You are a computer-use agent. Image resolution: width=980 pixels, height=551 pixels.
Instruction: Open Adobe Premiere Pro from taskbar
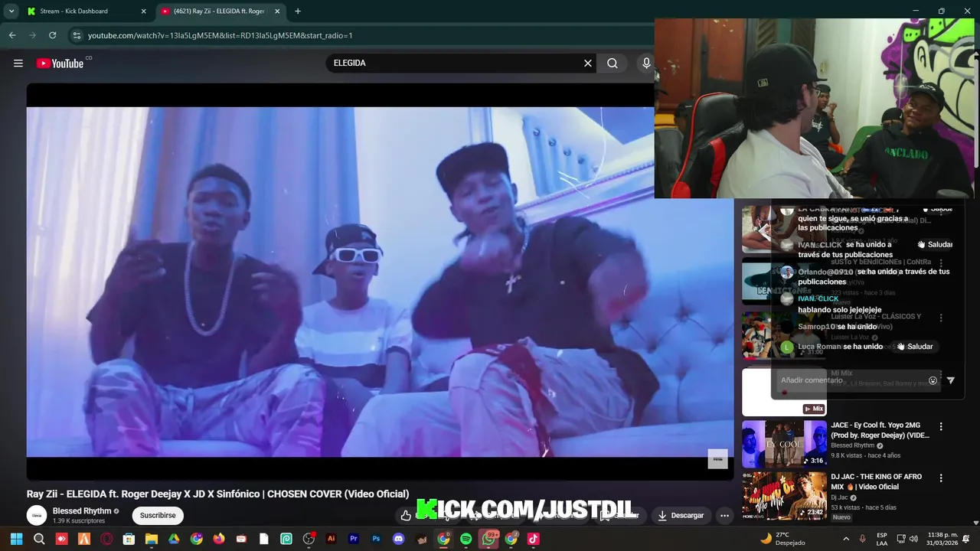[354, 539]
